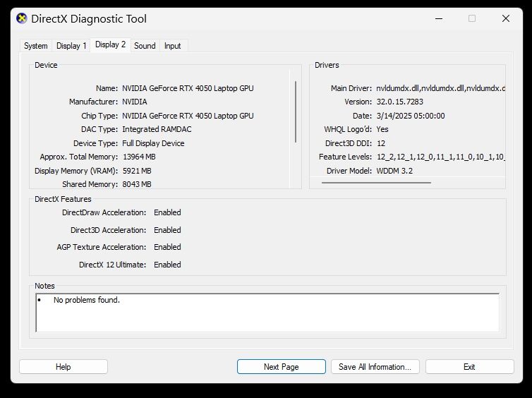Click the Approx. Total Memory label
Viewport: 532px width, 398px height.
pos(79,157)
